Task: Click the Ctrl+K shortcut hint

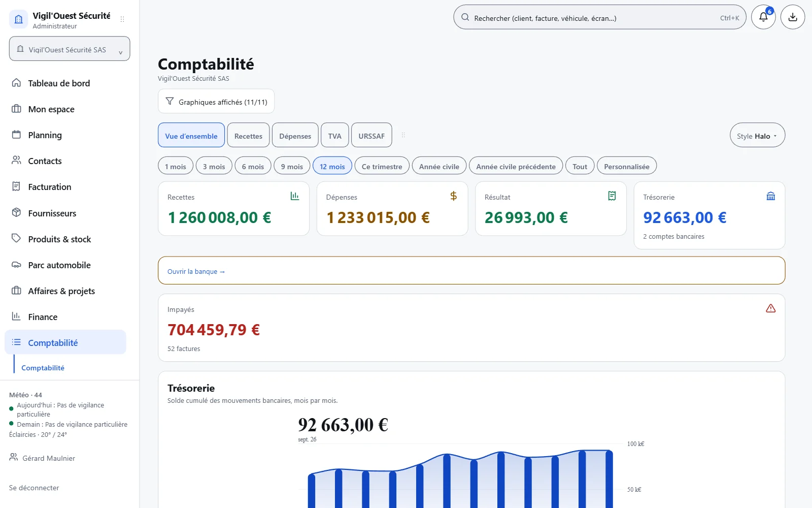Action: pos(730,18)
